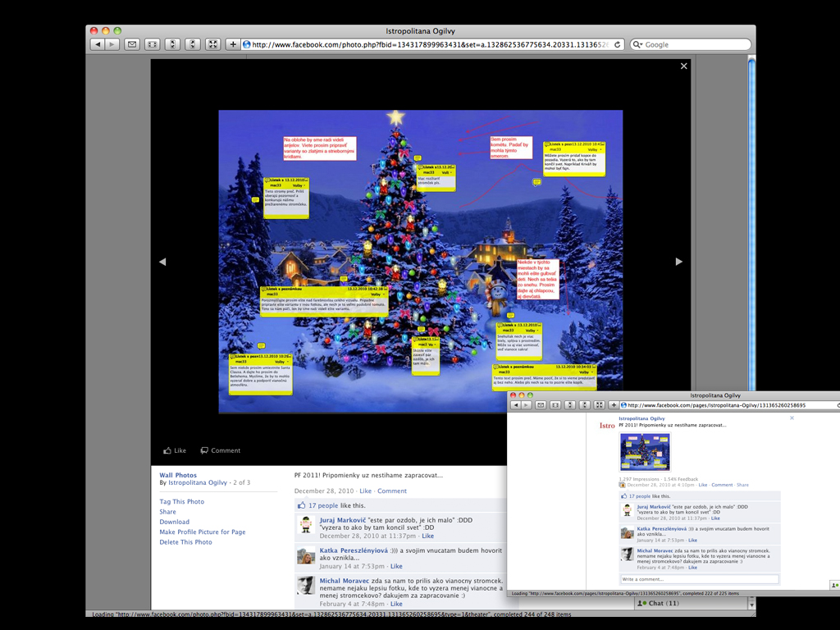This screenshot has width=840, height=630.
Task: Click Like link under thumbnail in small window
Action: click(x=703, y=485)
